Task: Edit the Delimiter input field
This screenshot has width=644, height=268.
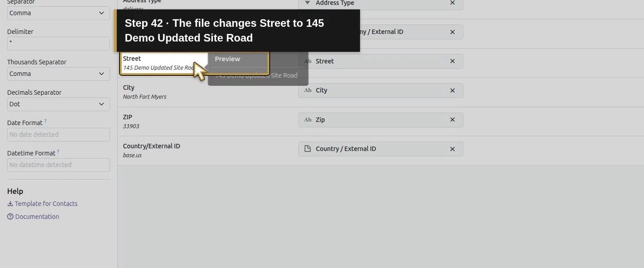Action: point(59,43)
